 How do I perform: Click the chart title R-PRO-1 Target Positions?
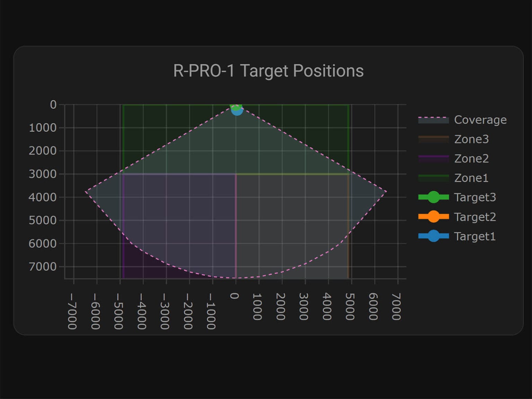click(x=268, y=71)
